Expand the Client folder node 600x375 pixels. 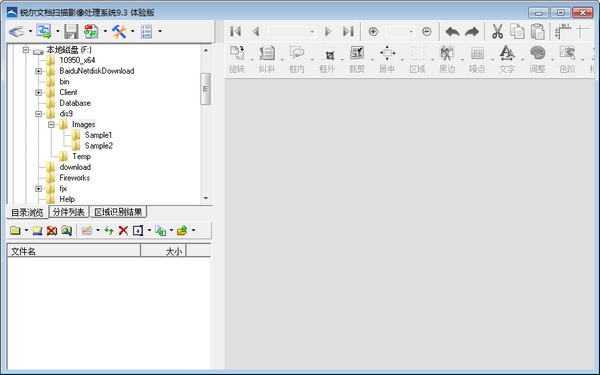39,92
